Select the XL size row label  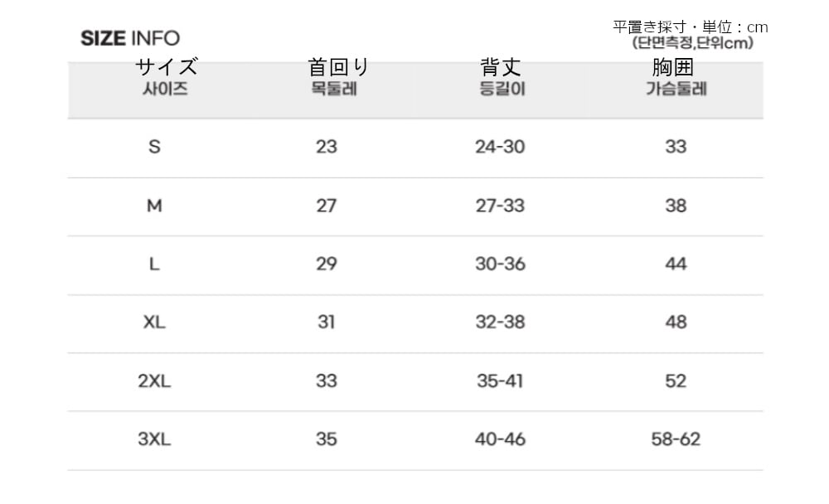[x=154, y=322]
